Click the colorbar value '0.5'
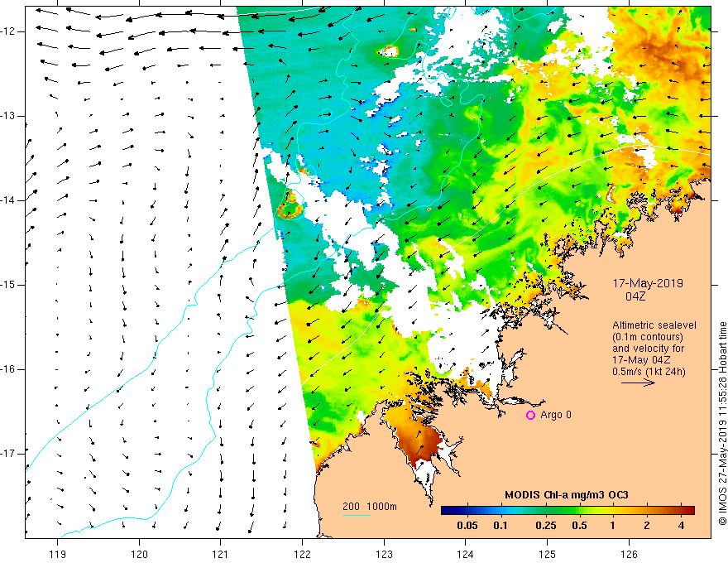Viewport: 728px width, 563px height. 579,526
